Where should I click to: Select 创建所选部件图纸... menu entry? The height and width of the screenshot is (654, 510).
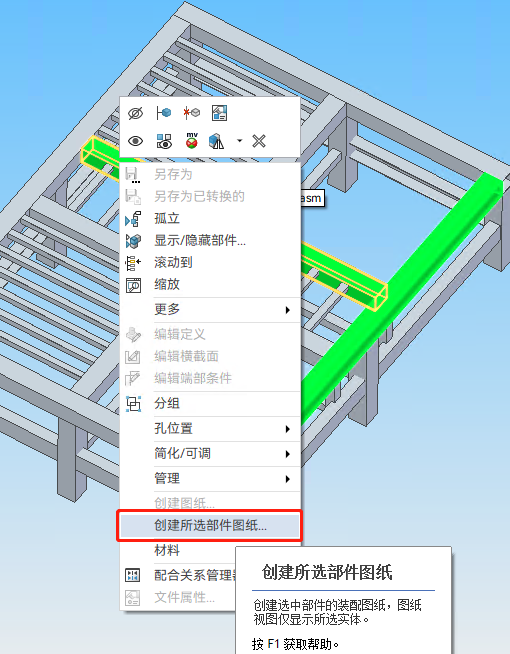(x=210, y=526)
